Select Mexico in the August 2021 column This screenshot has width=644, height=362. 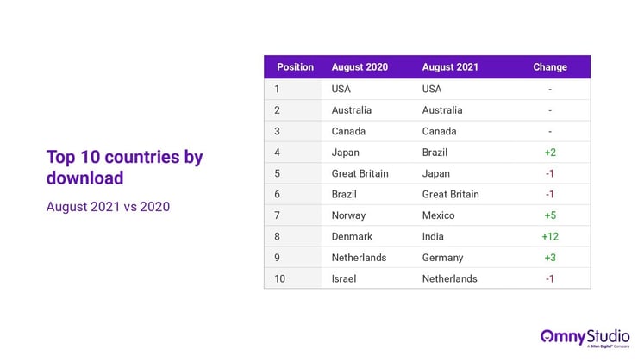click(438, 215)
